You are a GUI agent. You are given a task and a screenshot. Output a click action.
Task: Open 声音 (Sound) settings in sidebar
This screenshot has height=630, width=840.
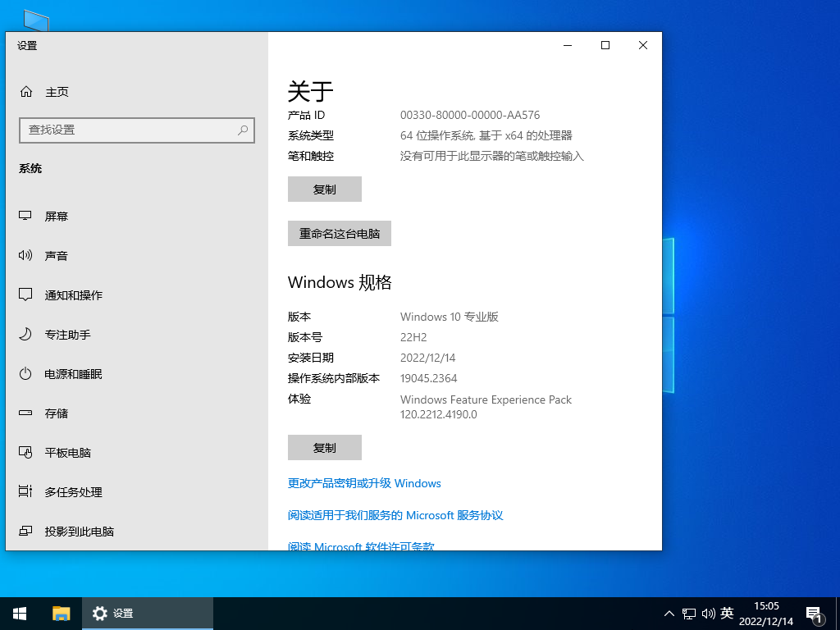(x=57, y=255)
